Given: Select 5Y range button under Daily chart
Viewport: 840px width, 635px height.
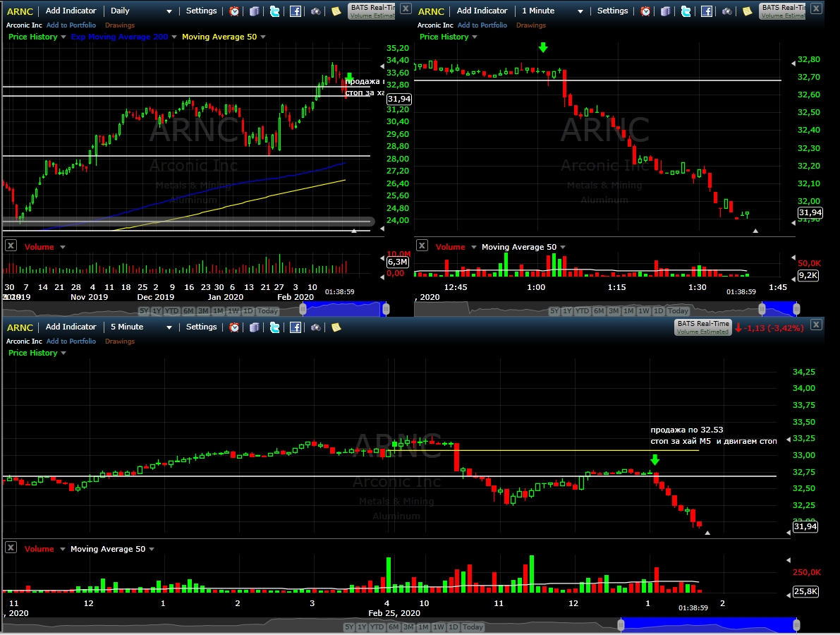Looking at the screenshot, I should tap(144, 311).
